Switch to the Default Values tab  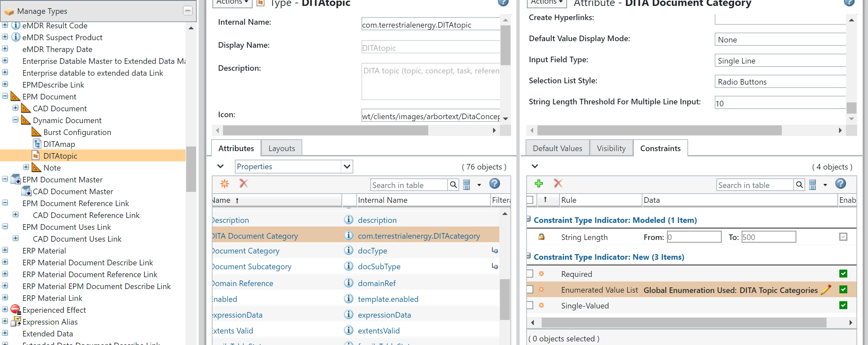(x=557, y=148)
